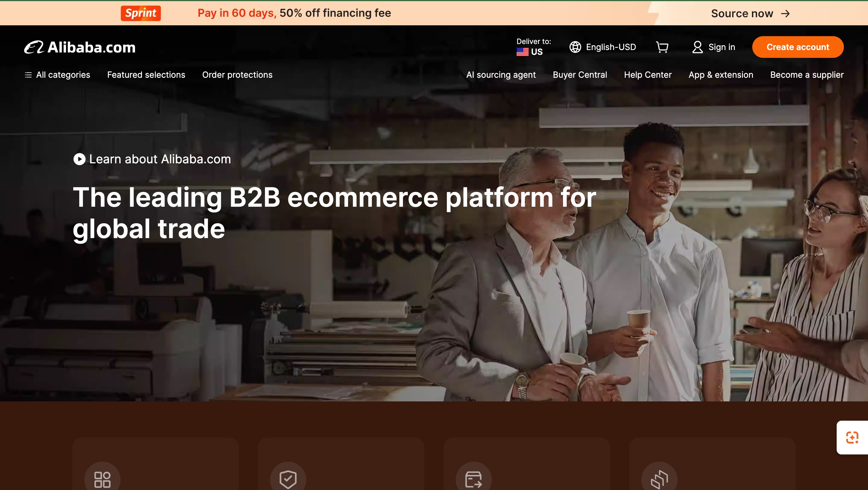Screen dimensions: 868x490
Task: Click the Sign in link
Action: click(714, 47)
